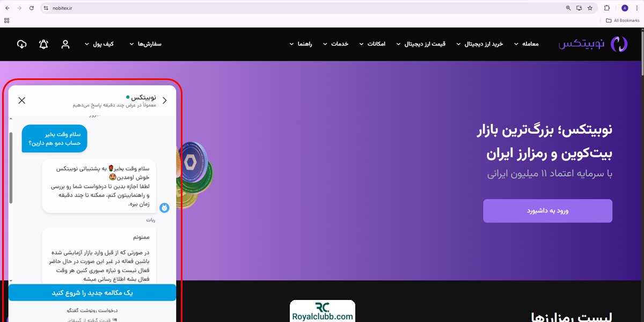Close the Nobitex chat widget
Image resolution: width=644 pixels, height=322 pixels.
click(22, 100)
